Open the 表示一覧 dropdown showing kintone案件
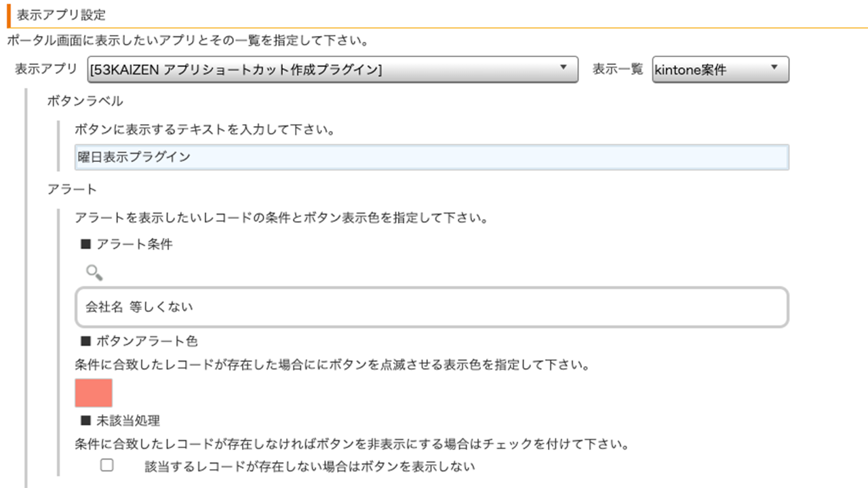868x488 pixels. [720, 69]
